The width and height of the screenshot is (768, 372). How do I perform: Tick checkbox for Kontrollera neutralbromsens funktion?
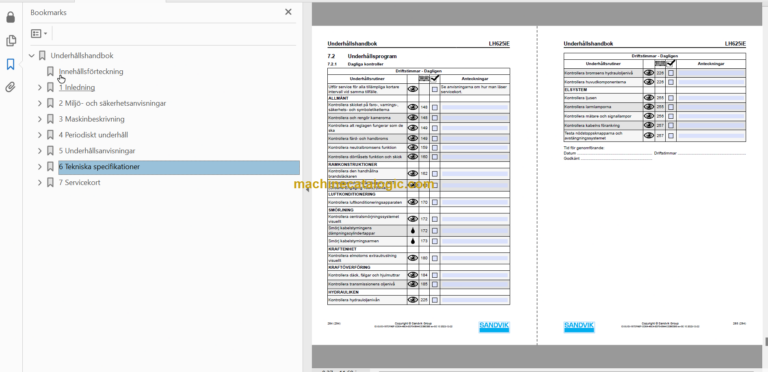pos(435,147)
